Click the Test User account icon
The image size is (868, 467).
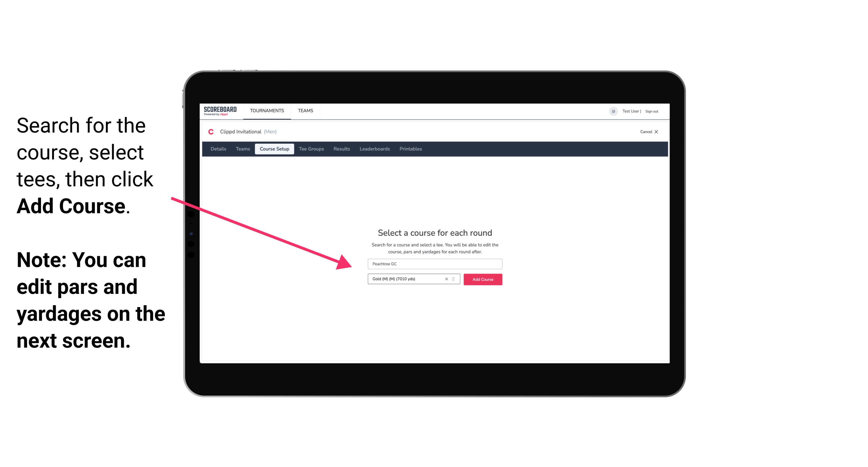coord(611,111)
